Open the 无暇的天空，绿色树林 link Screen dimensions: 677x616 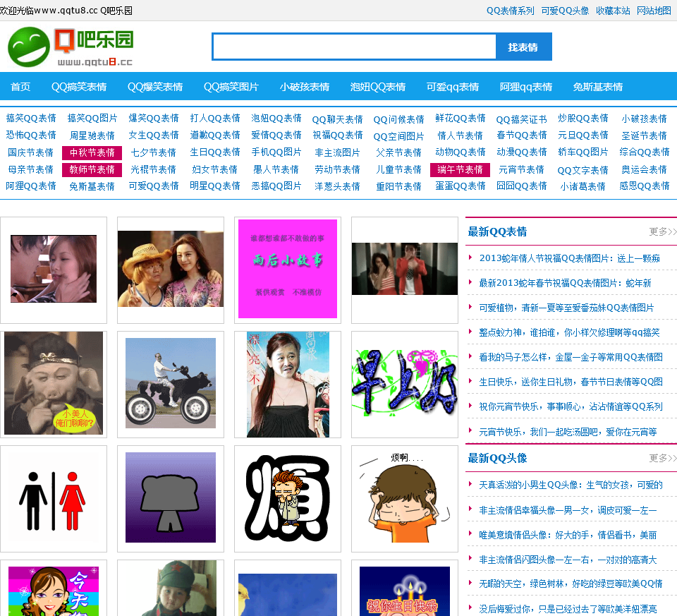[x=571, y=584]
